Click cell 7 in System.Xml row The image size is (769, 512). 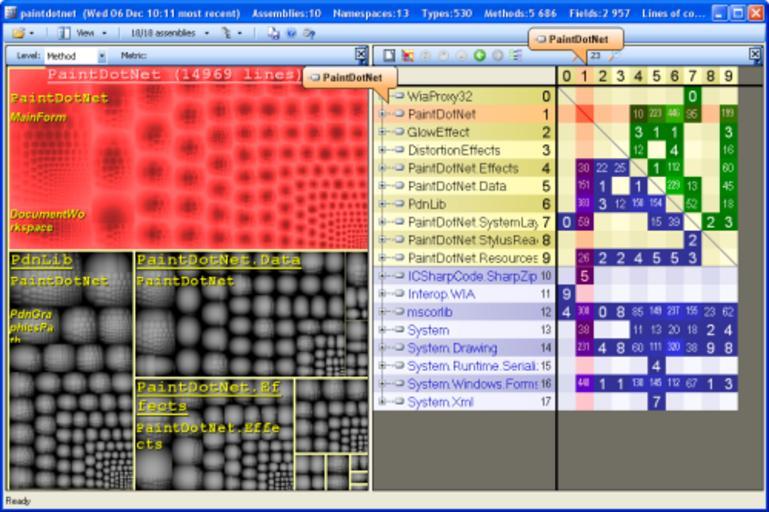click(x=656, y=402)
